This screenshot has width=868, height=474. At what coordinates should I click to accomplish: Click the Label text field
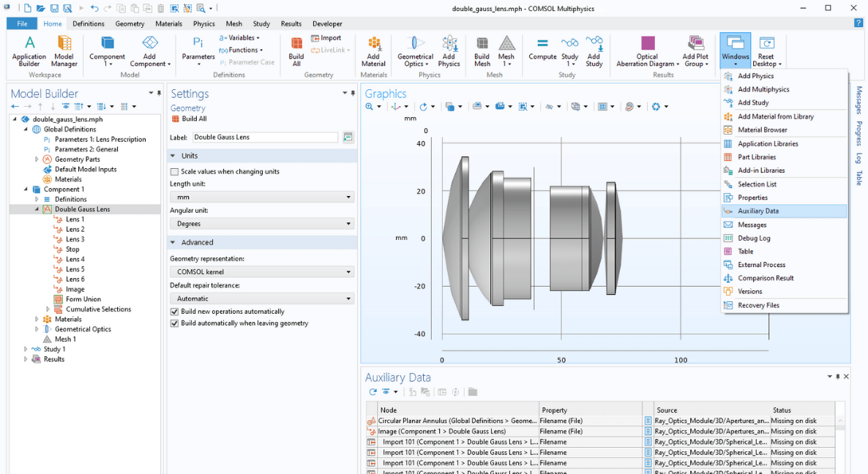(265, 138)
